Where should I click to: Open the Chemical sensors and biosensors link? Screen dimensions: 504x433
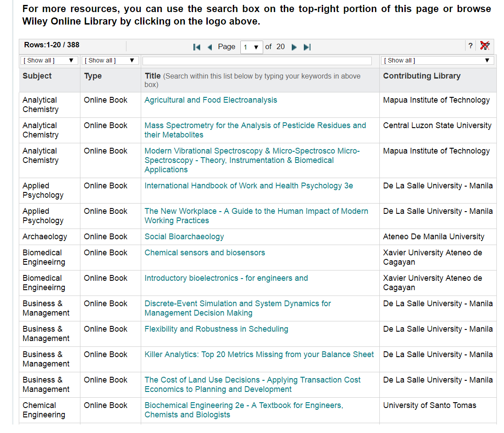pyautogui.click(x=205, y=252)
